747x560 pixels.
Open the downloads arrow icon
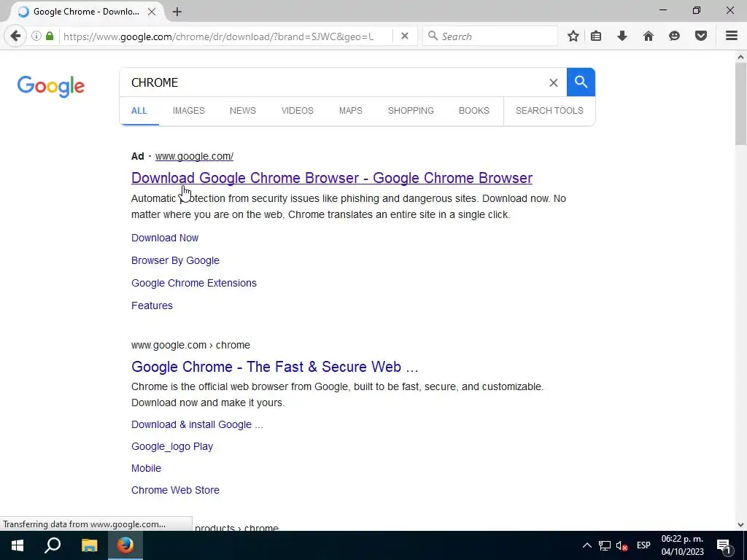622,36
